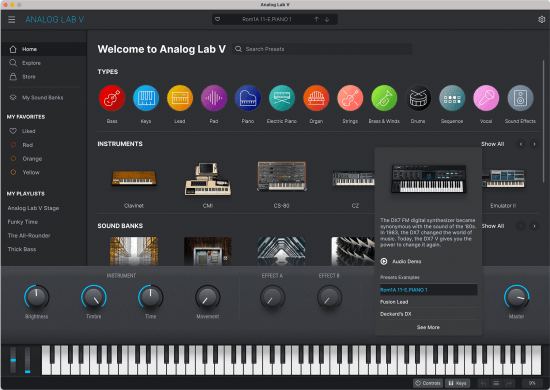The width and height of the screenshot is (550, 390).
Task: Choose the Drums type icon
Action: tap(418, 98)
